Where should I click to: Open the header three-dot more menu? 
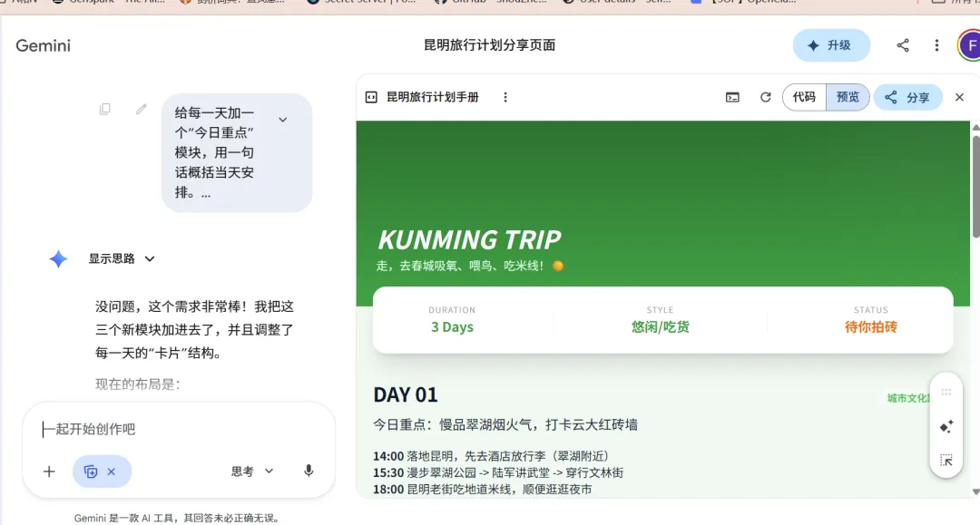point(936,45)
